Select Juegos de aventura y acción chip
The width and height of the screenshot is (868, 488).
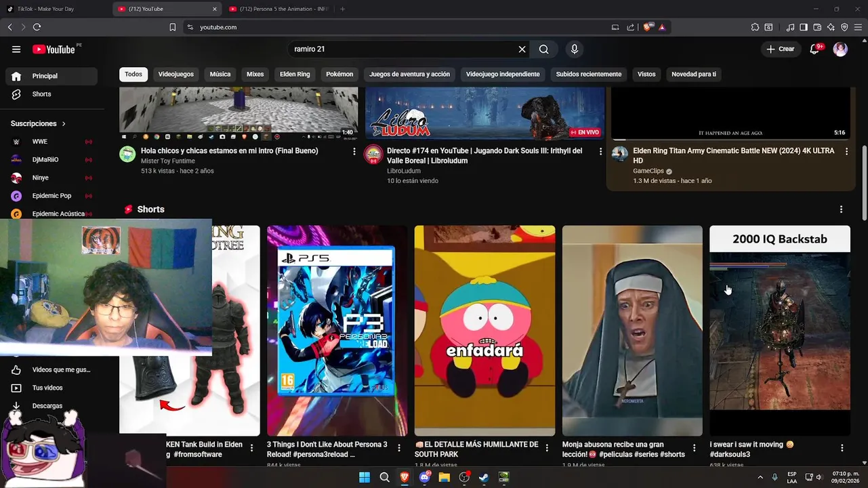tap(410, 75)
